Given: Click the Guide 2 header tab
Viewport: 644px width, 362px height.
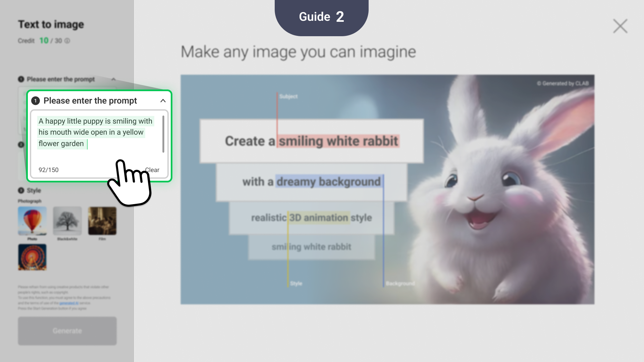Looking at the screenshot, I should 321,17.
